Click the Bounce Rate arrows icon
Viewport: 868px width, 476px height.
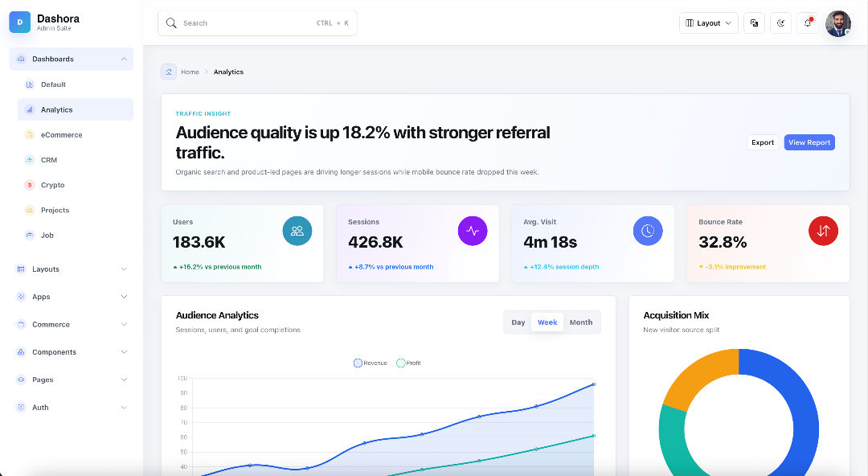click(x=823, y=231)
